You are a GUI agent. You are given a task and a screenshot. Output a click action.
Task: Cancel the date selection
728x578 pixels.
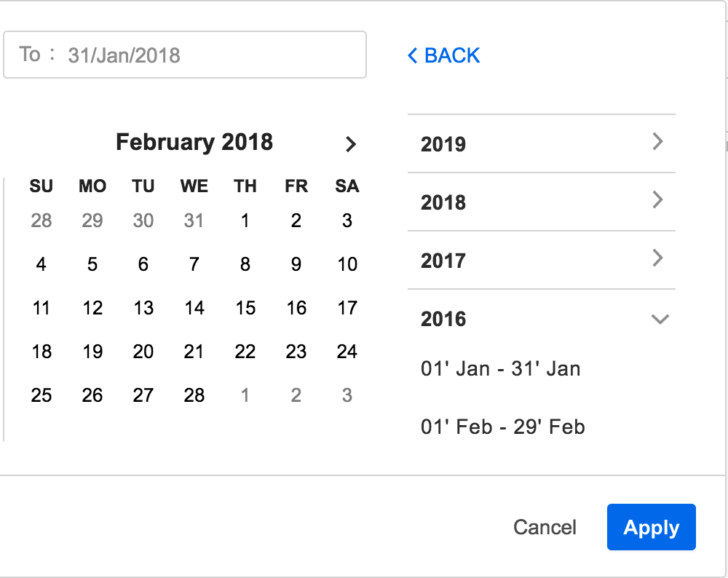coord(545,527)
